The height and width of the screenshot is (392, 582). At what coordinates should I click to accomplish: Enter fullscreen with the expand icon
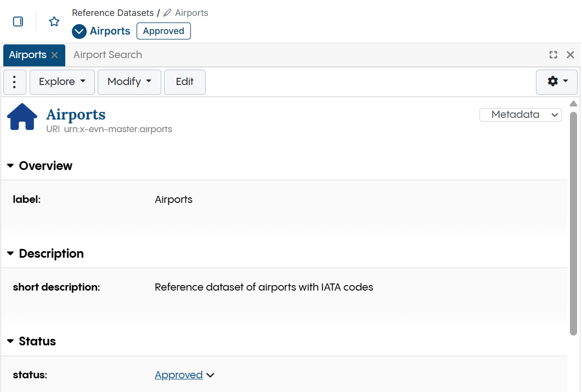click(553, 55)
